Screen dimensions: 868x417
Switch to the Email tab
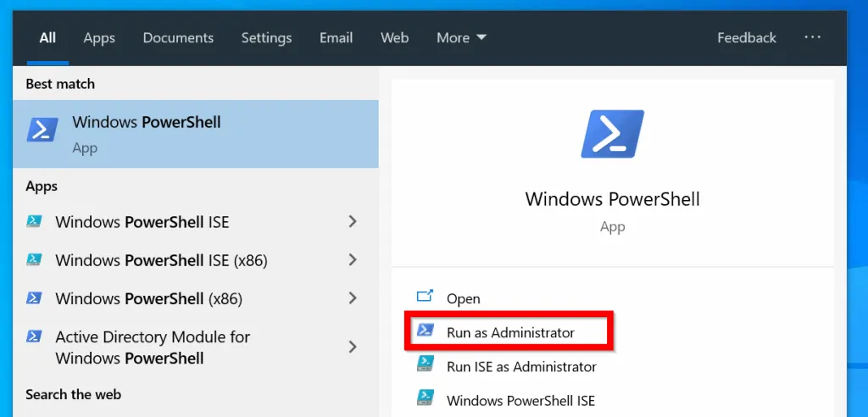336,37
